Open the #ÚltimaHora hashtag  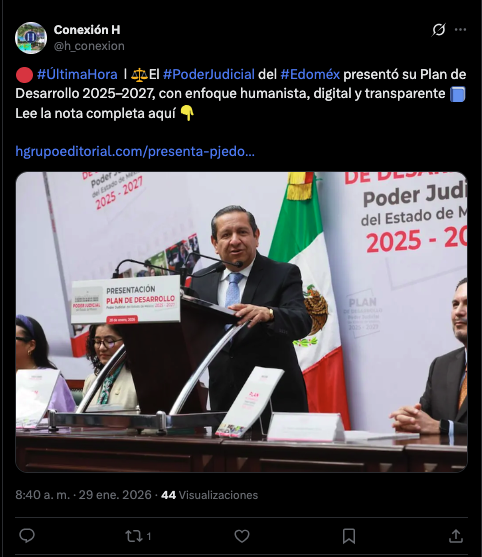[77, 75]
